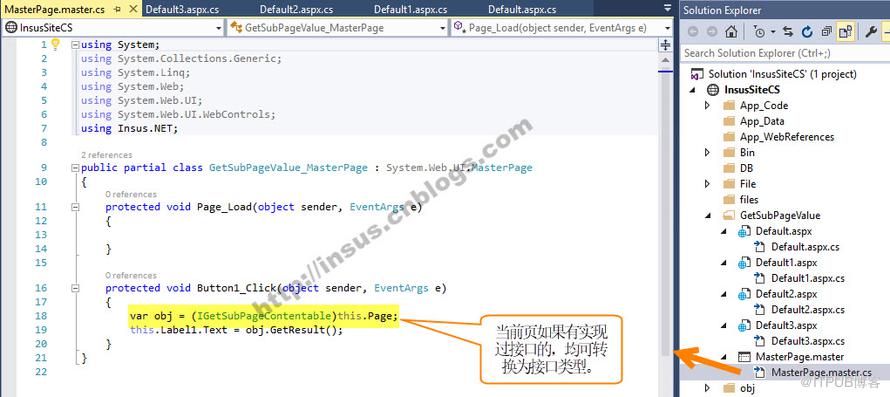Select App_Data folder in Solution Explorer

[762, 121]
